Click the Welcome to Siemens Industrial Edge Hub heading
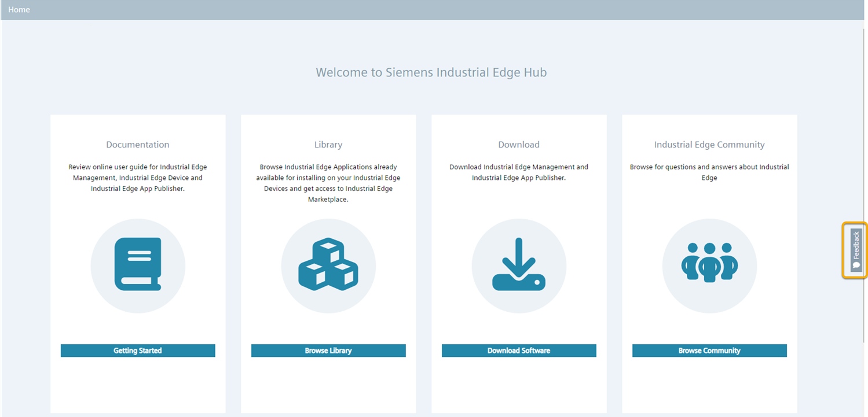Image resolution: width=868 pixels, height=417 pixels. pyautogui.click(x=431, y=72)
